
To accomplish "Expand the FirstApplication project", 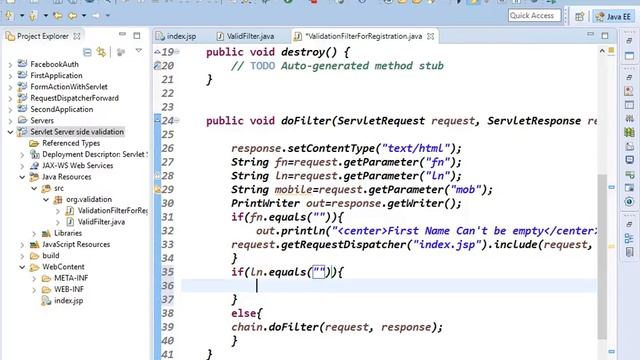I will pyautogui.click(x=10, y=76).
